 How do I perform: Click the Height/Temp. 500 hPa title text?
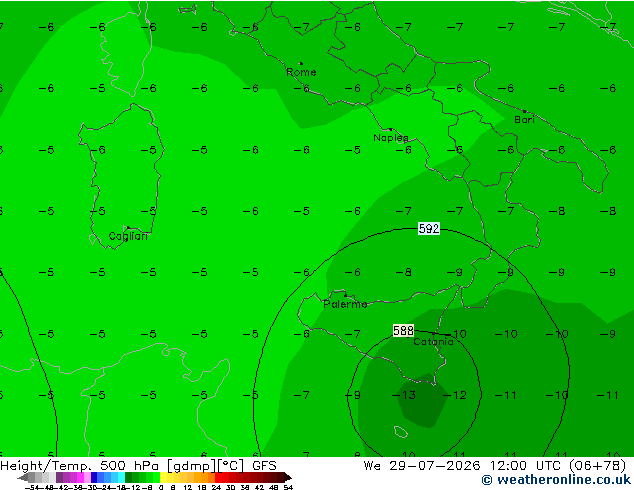81,466
